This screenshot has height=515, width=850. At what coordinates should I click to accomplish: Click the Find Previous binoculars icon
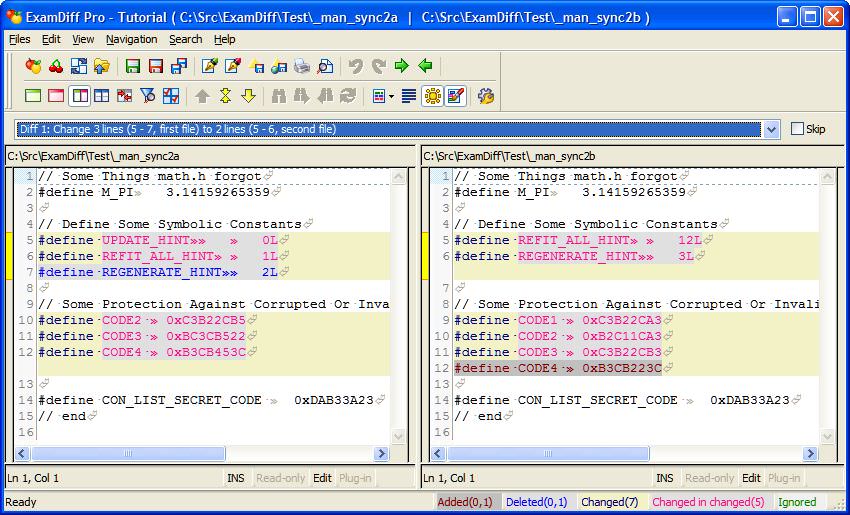tap(325, 96)
